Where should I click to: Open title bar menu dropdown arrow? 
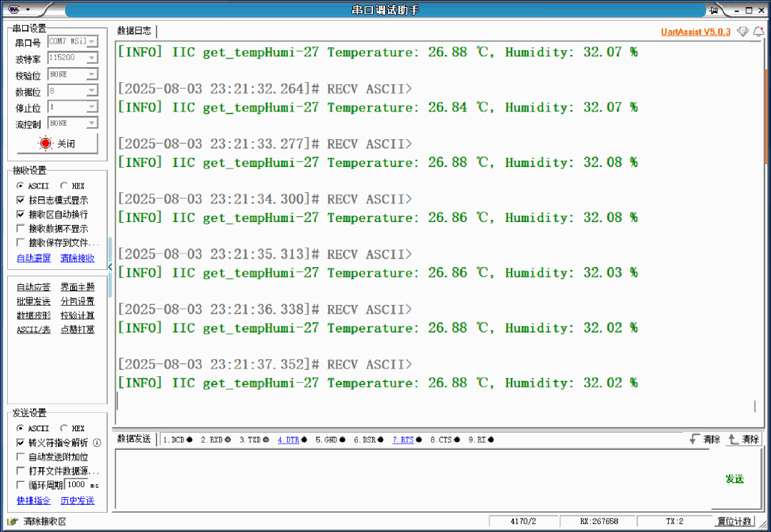pos(28,9)
